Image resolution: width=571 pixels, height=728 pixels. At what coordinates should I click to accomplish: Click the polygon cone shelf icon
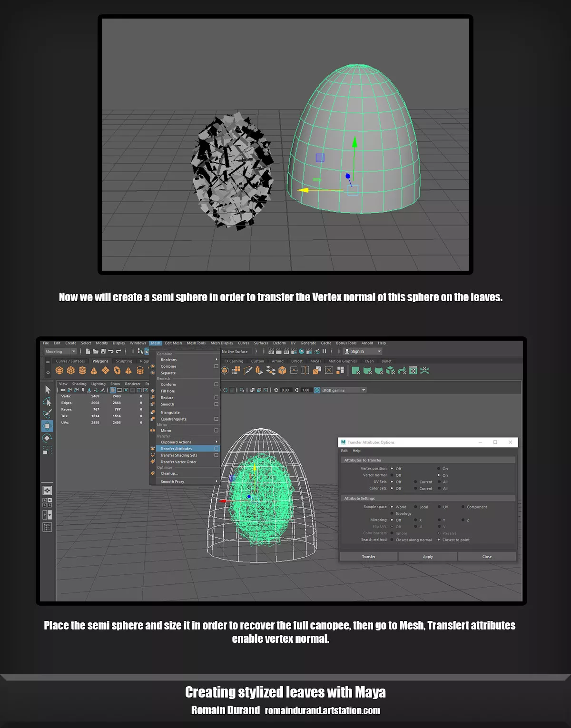coord(94,371)
